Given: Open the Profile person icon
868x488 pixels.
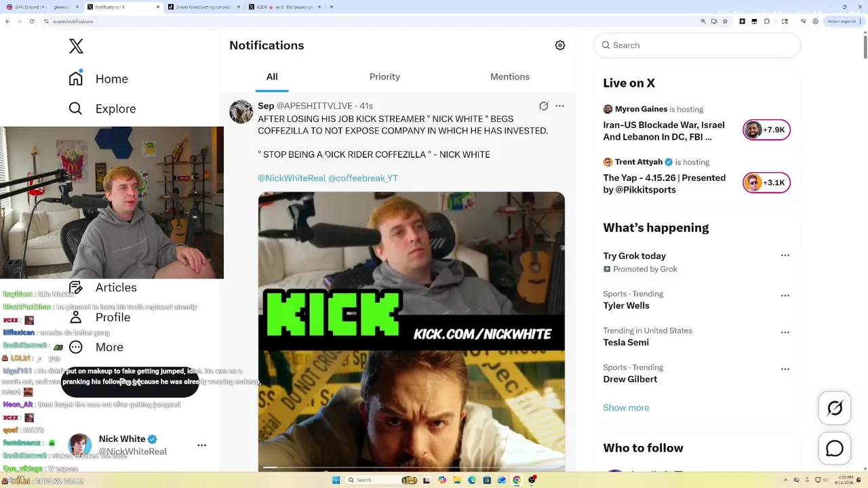Looking at the screenshot, I should (x=76, y=317).
